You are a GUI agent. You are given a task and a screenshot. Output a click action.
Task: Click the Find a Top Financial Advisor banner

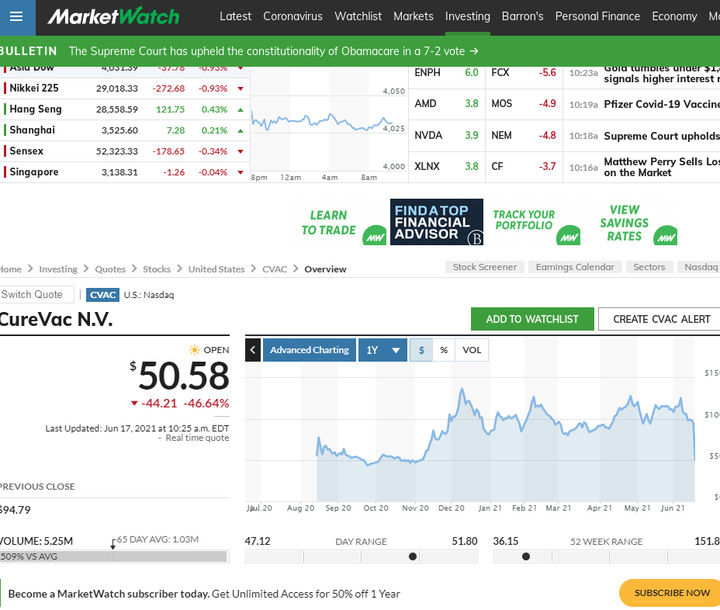(436, 222)
